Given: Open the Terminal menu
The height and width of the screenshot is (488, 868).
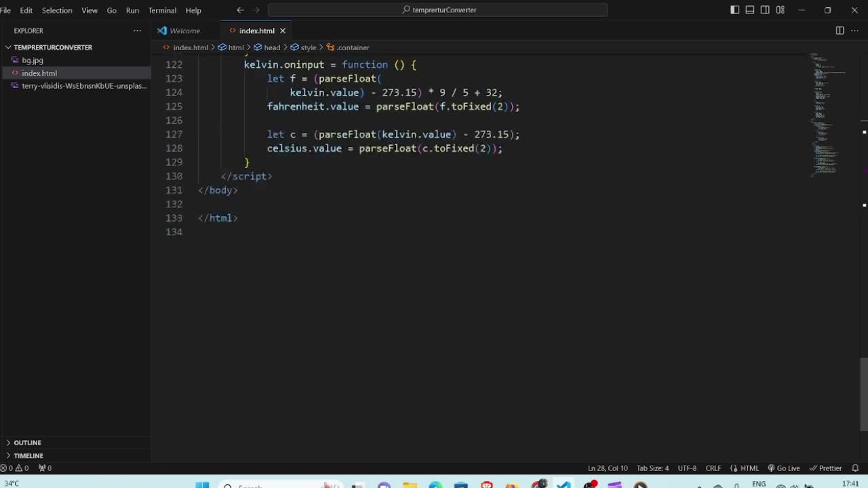Looking at the screenshot, I should click(162, 10).
